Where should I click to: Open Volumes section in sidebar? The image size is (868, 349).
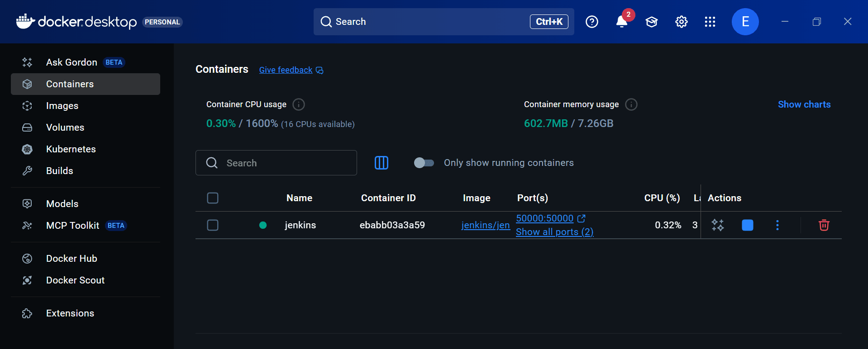[65, 127]
